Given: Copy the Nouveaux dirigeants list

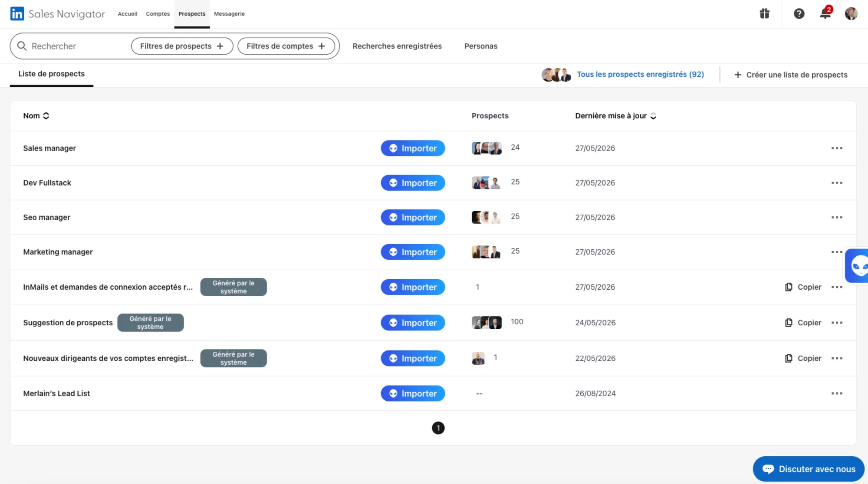Looking at the screenshot, I should point(803,358).
